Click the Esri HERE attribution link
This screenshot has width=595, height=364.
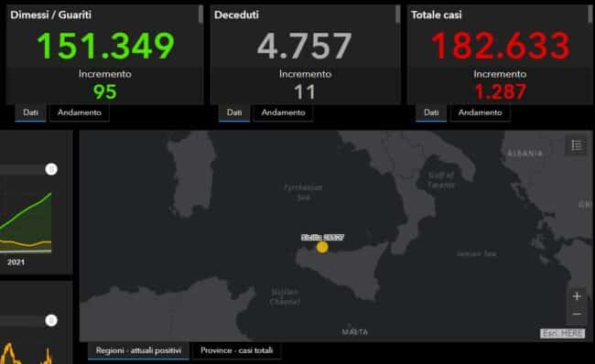563,333
